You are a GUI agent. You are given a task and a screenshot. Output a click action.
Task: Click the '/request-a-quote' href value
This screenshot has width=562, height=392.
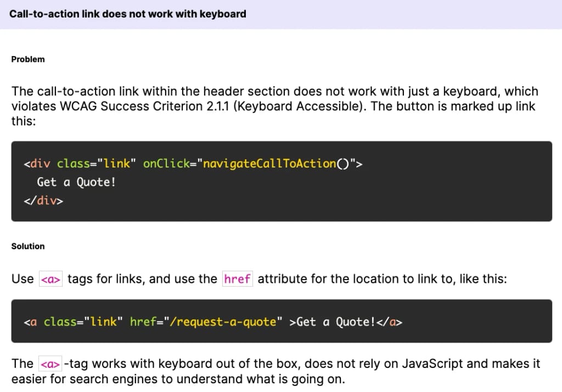[x=223, y=322]
